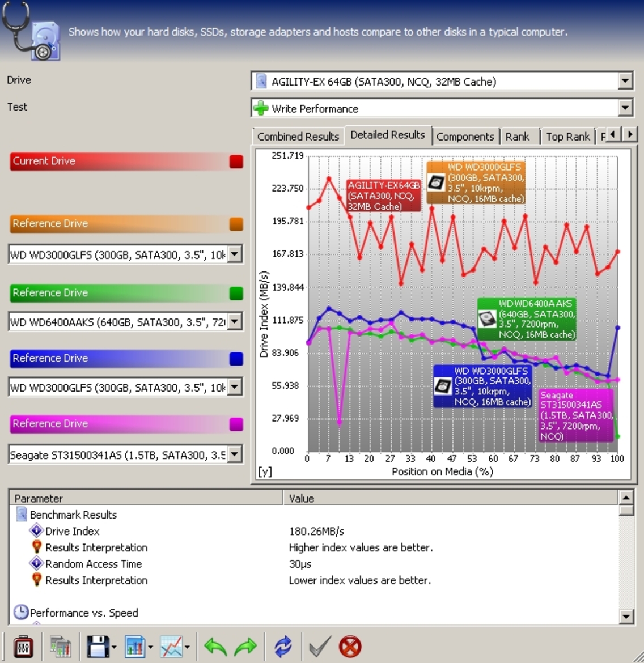Click the results list scrollbar up arrow
Viewport: 644px width, 663px height.
pos(626,498)
